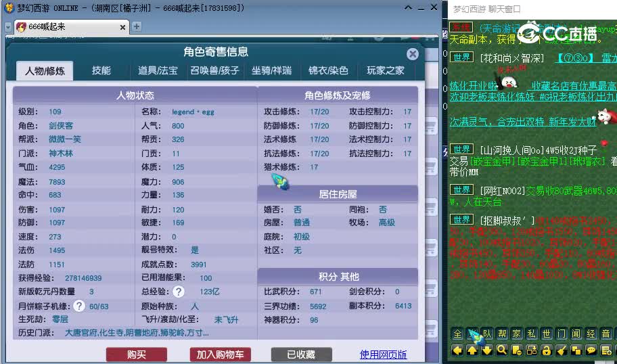Image resolution: width=617 pixels, height=364 pixels.
Task: Click the 历史门派 value 大唐官府,化生寺...
Action: pos(137,333)
